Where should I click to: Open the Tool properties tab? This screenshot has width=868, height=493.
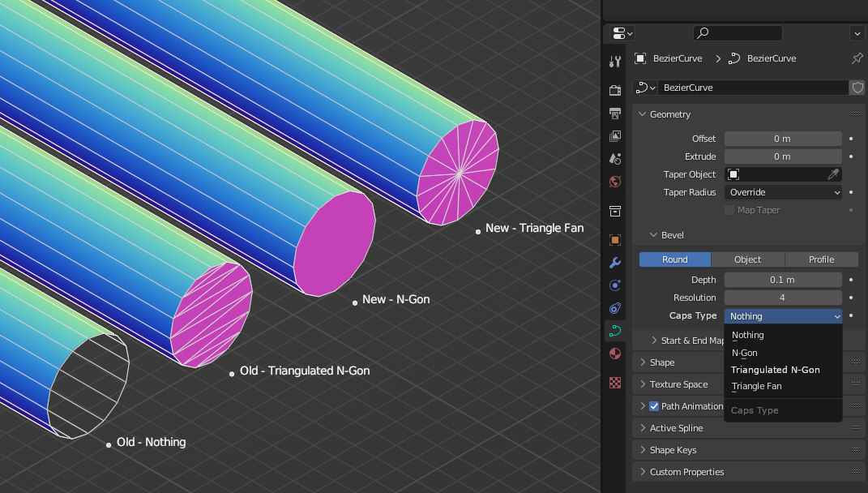click(x=614, y=62)
